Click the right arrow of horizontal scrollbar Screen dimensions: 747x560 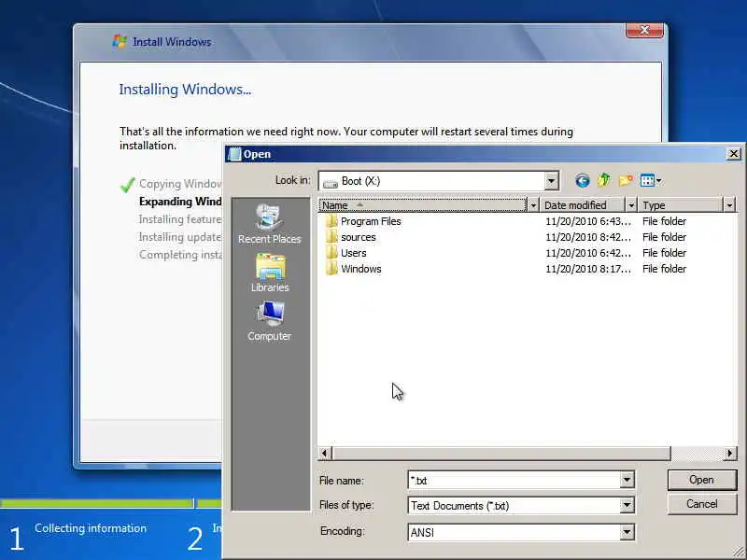point(729,453)
